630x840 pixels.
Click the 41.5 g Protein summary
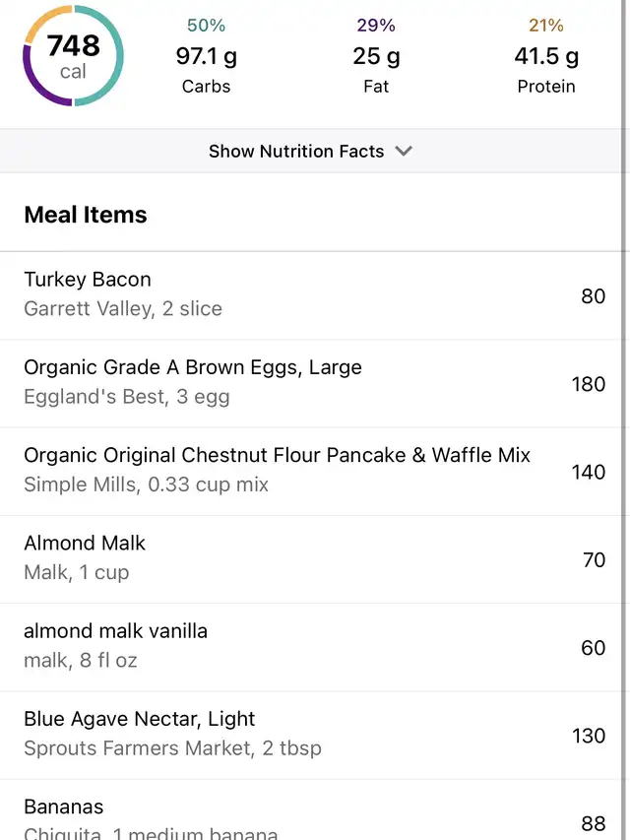point(546,56)
